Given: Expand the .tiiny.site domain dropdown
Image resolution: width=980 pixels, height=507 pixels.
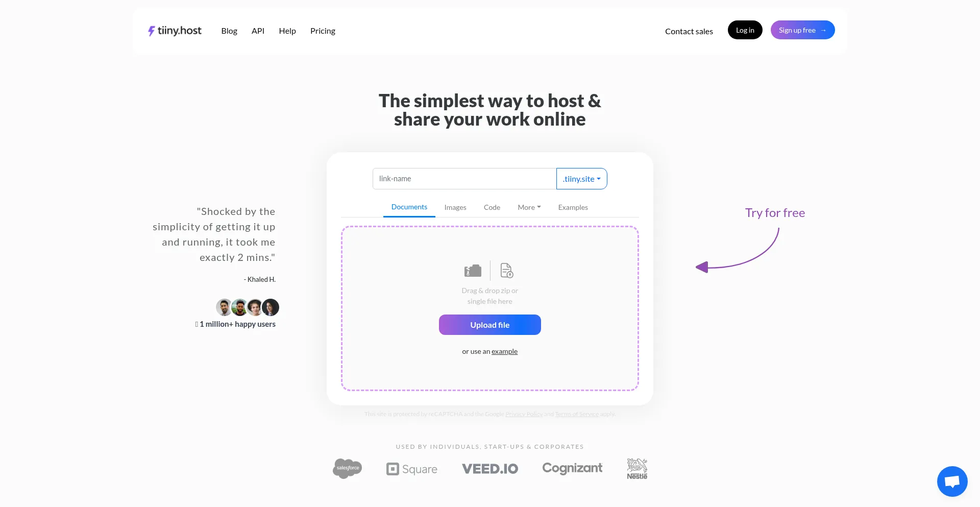Looking at the screenshot, I should pos(582,179).
